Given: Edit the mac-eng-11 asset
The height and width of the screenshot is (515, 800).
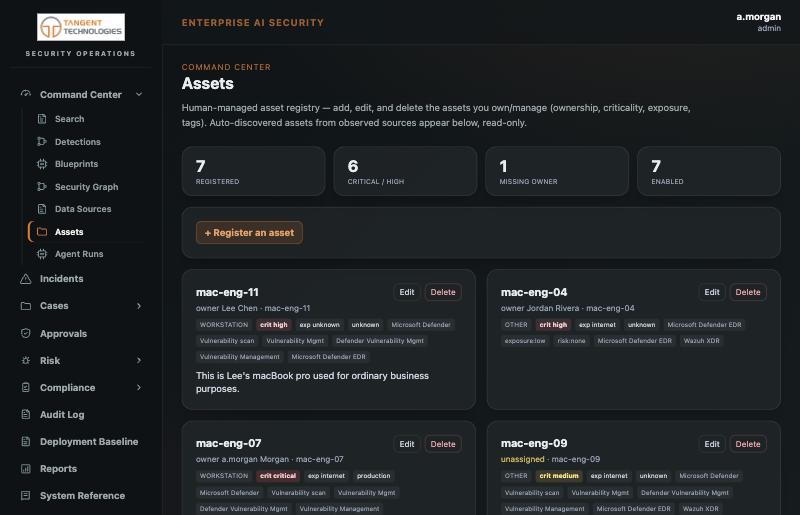Looking at the screenshot, I should point(407,292).
